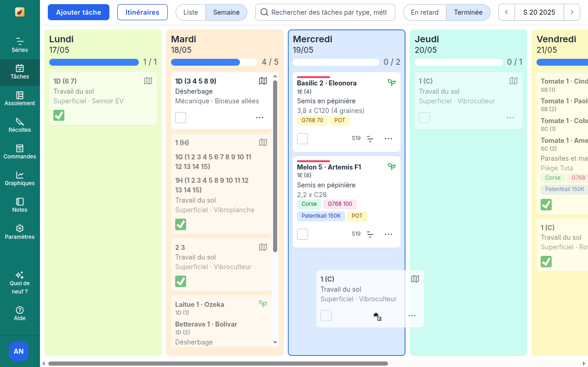Open Graphiques charts page

[20, 178]
